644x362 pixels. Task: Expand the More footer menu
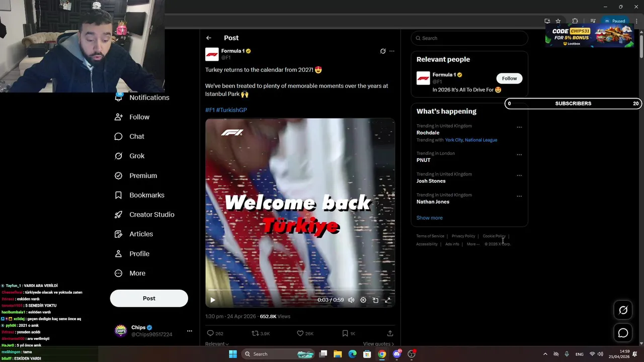tap(473, 244)
